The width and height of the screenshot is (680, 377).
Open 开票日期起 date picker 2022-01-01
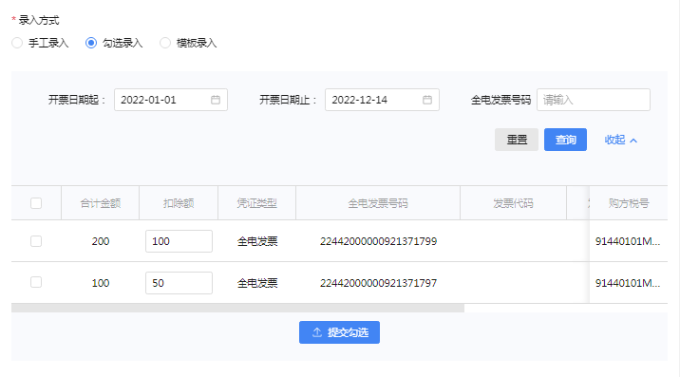click(x=171, y=100)
